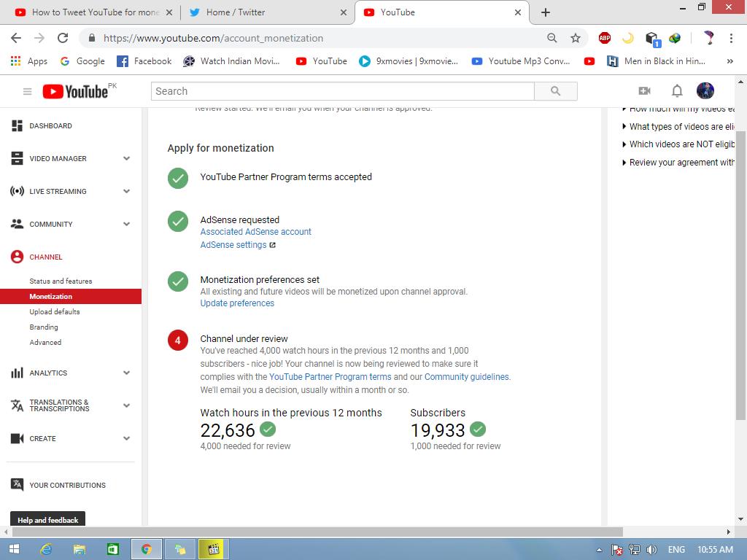Open the Adblock Plus extension
Screen dimensions: 747x560
tap(605, 38)
